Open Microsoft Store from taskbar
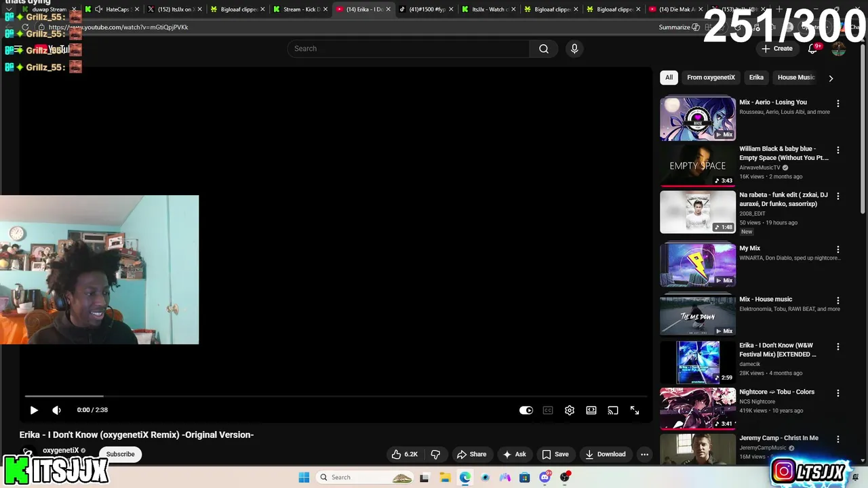Viewport: 868px width, 488px height. click(x=524, y=477)
